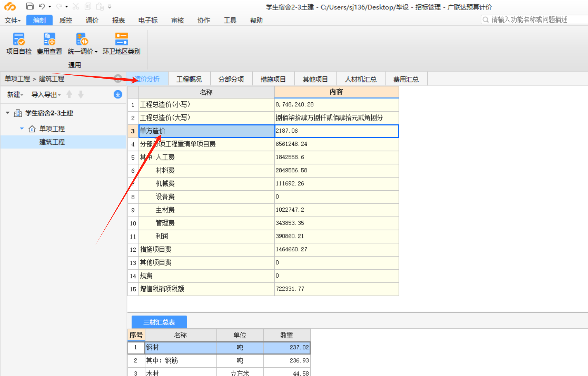Image resolution: width=588 pixels, height=376 pixels.
Task: Click the cut scissors icon
Action: pyautogui.click(x=76, y=6)
